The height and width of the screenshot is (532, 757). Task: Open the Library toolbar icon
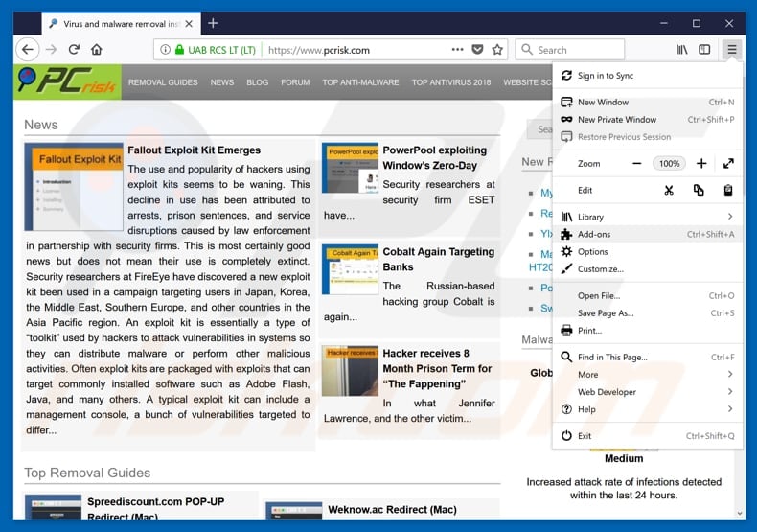(681, 49)
